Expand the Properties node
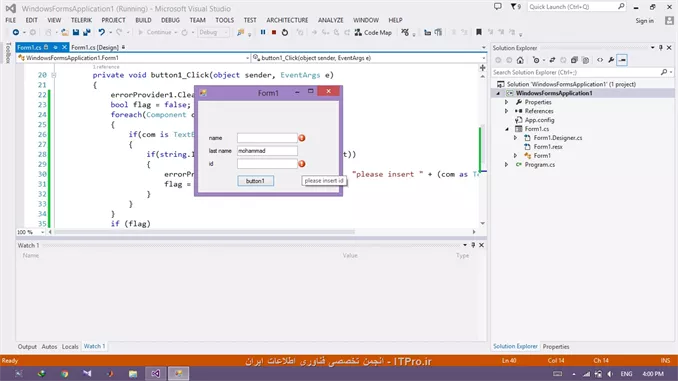The image size is (678, 381). (x=507, y=102)
